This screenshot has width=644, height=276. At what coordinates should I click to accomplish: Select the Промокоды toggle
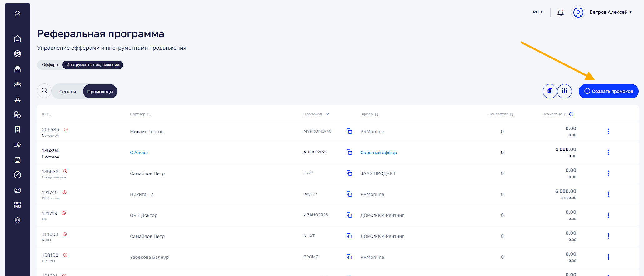tap(100, 92)
